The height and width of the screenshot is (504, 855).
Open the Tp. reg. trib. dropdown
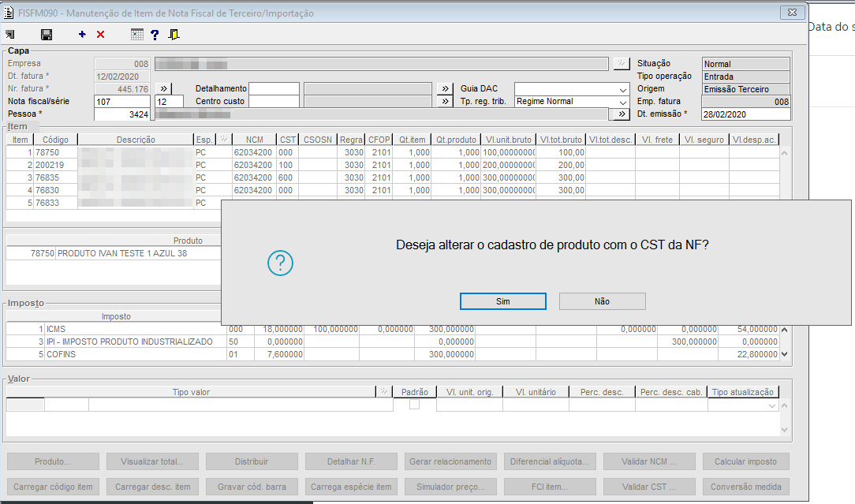[623, 102]
